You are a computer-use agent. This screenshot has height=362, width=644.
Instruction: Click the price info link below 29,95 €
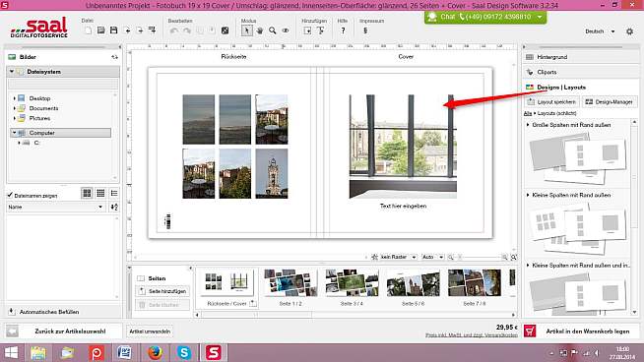click(472, 335)
